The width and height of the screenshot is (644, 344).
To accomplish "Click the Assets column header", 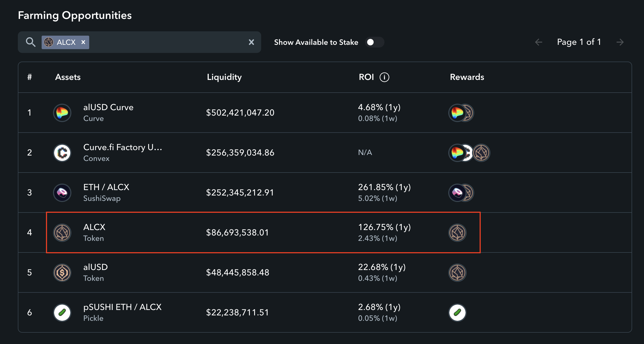I will point(68,77).
